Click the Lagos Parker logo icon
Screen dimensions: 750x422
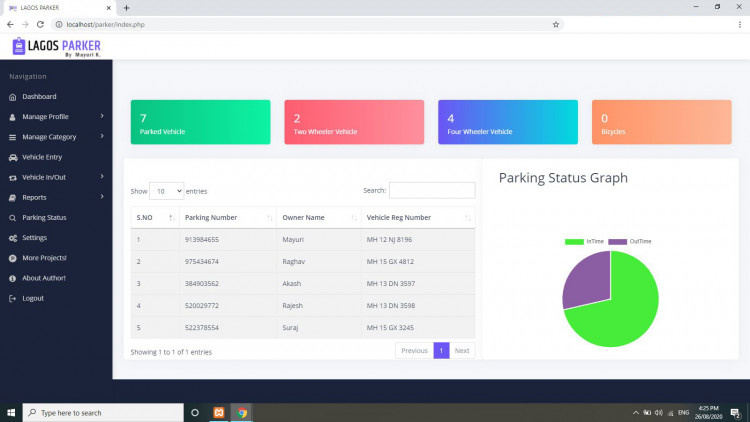point(19,46)
